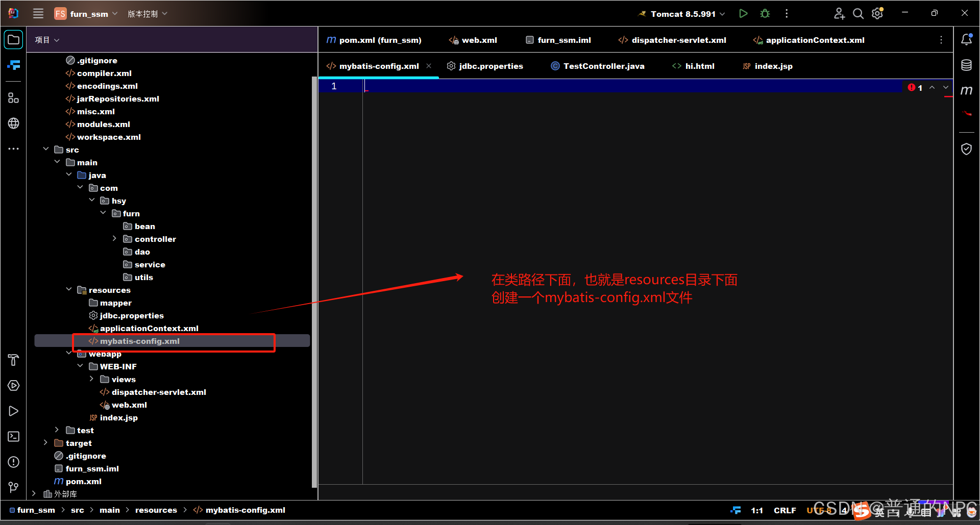Image resolution: width=980 pixels, height=525 pixels.
Task: Open the furn_ssm project dropdown
Action: point(86,14)
